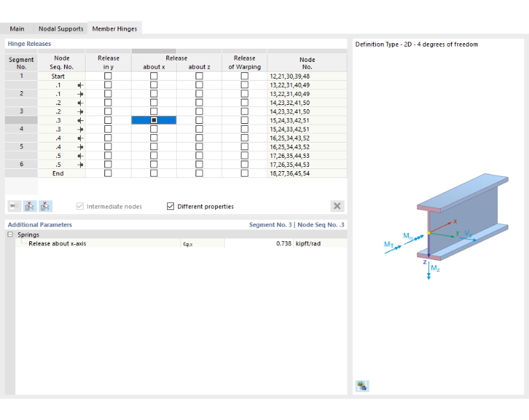This screenshot has width=529, height=420.
Task: Click the greyed-out left arrow icon below the table
Action: [14, 206]
